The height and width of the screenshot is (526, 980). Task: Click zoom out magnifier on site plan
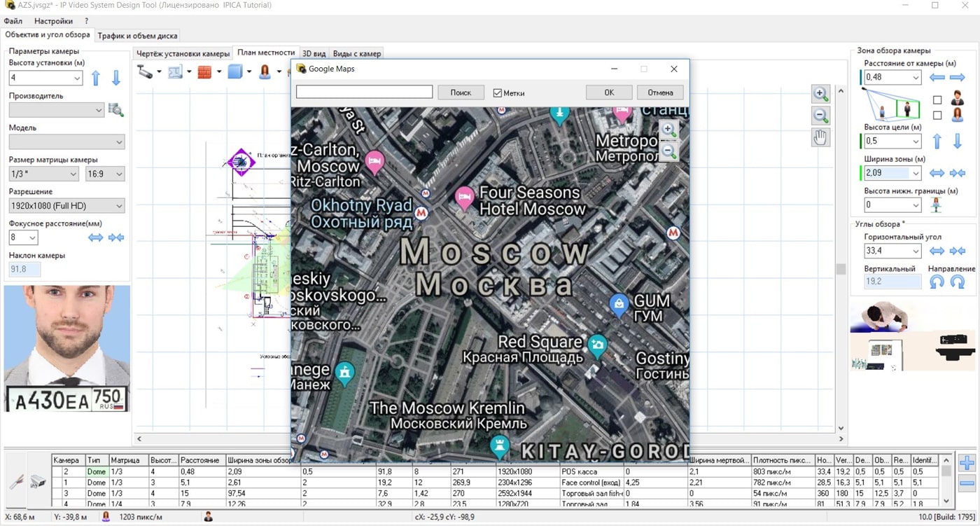pos(820,116)
